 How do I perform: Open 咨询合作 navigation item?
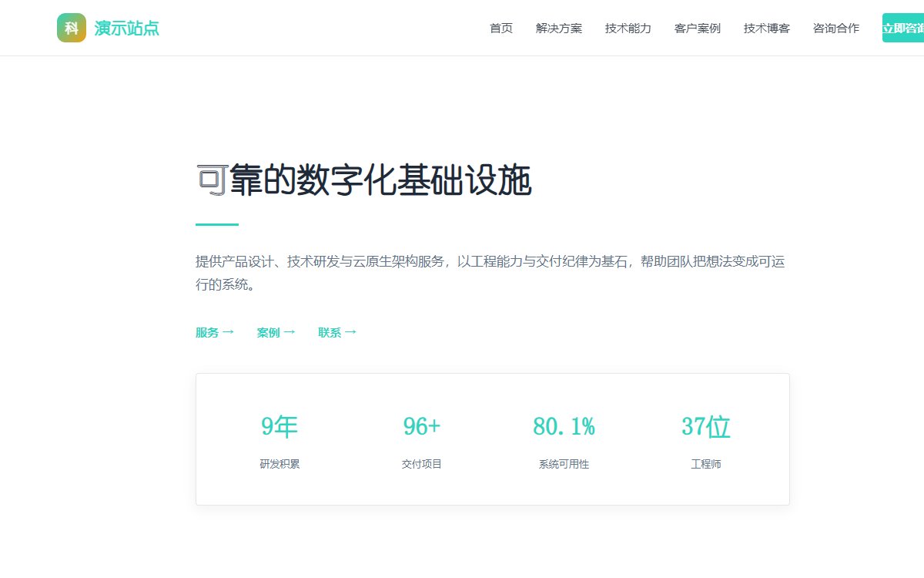836,29
